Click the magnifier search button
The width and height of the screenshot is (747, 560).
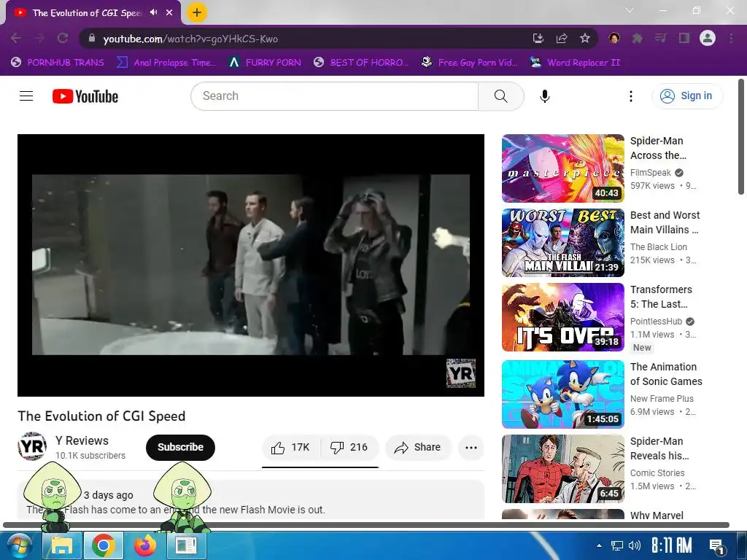pos(500,96)
